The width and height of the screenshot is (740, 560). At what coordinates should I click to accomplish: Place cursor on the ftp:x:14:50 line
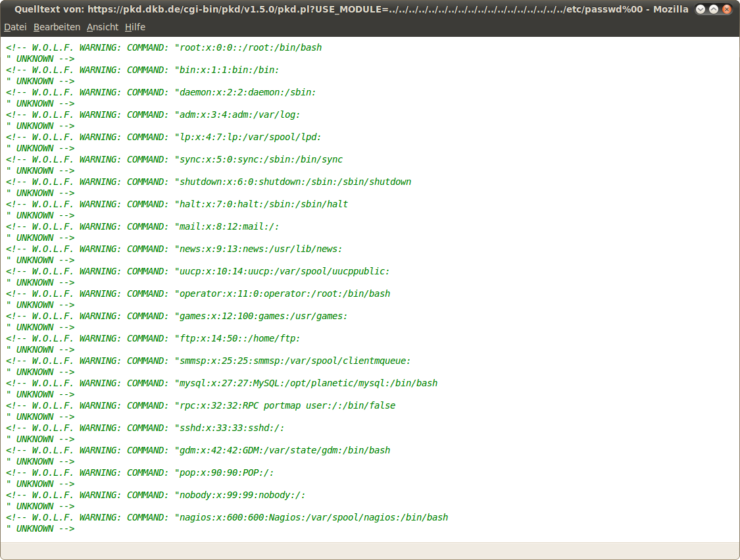pos(239,338)
